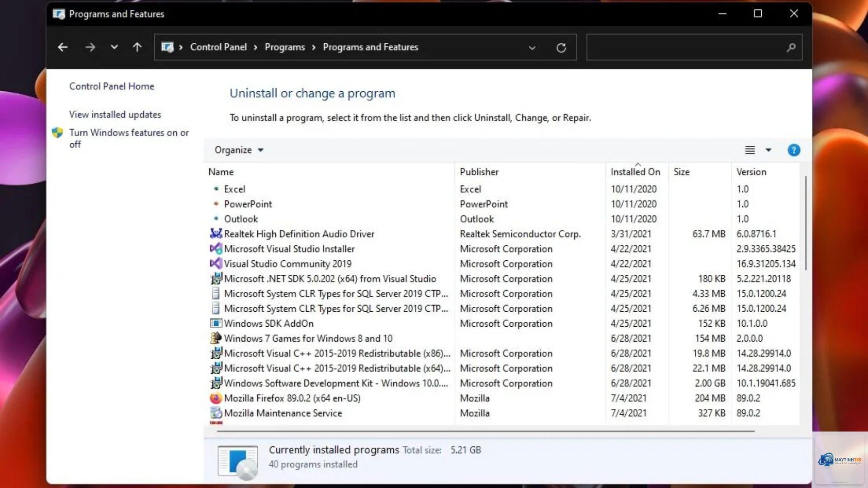
Task: Expand the chevron after Programs breadcrumb
Action: pyautogui.click(x=314, y=47)
